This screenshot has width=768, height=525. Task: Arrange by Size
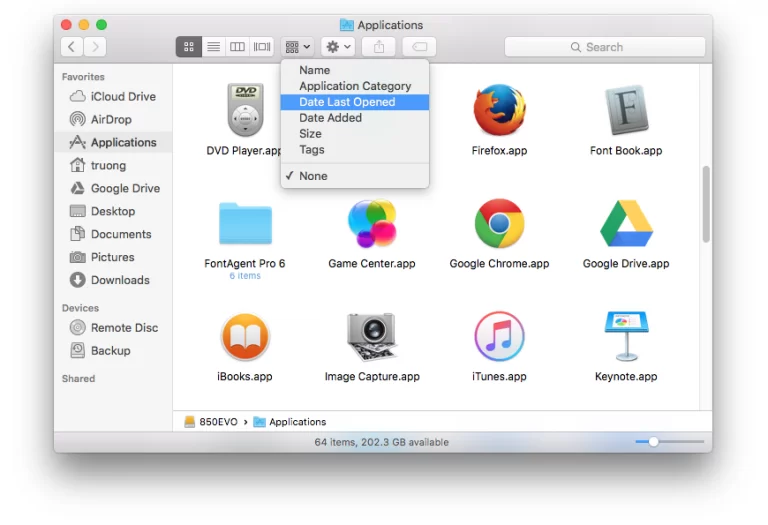[355, 134]
